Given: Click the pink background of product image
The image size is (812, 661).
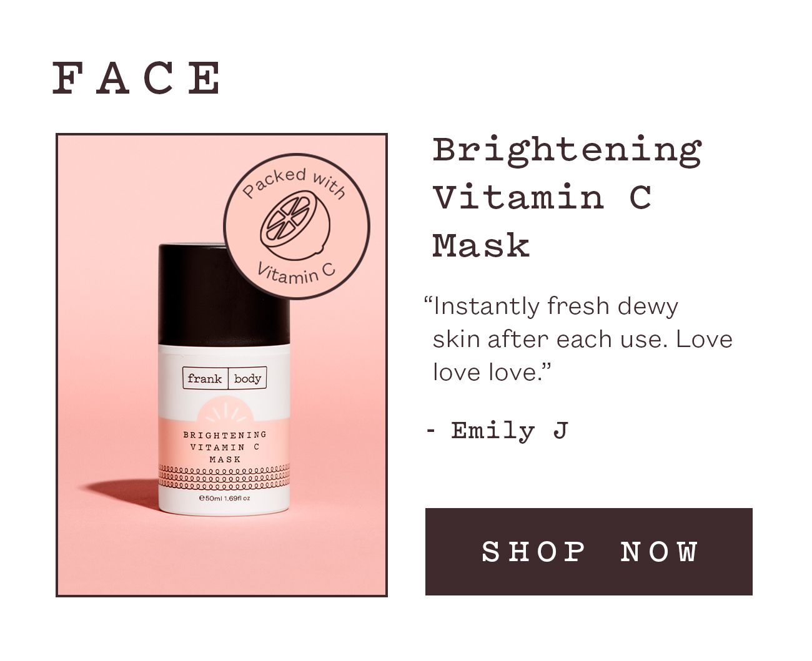Looking at the screenshot, I should coord(106,312).
